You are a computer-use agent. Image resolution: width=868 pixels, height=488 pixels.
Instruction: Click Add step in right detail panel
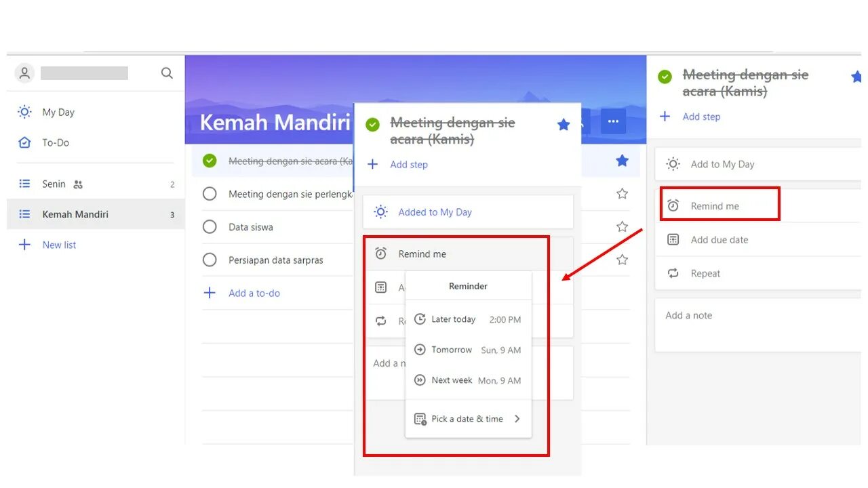[x=701, y=117]
